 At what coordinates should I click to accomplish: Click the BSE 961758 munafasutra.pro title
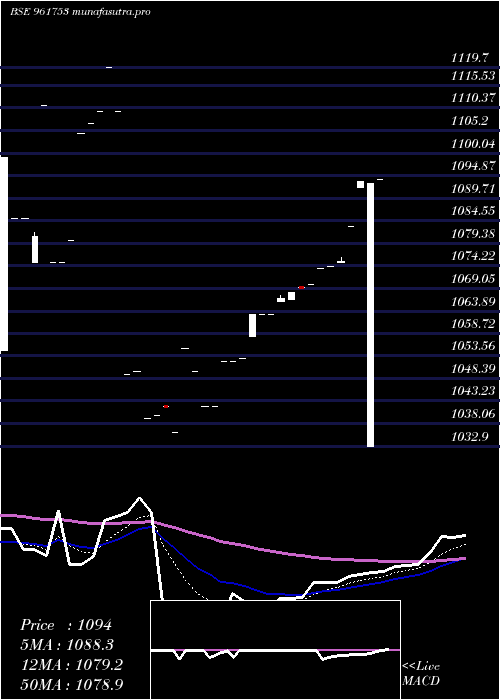(x=80, y=12)
